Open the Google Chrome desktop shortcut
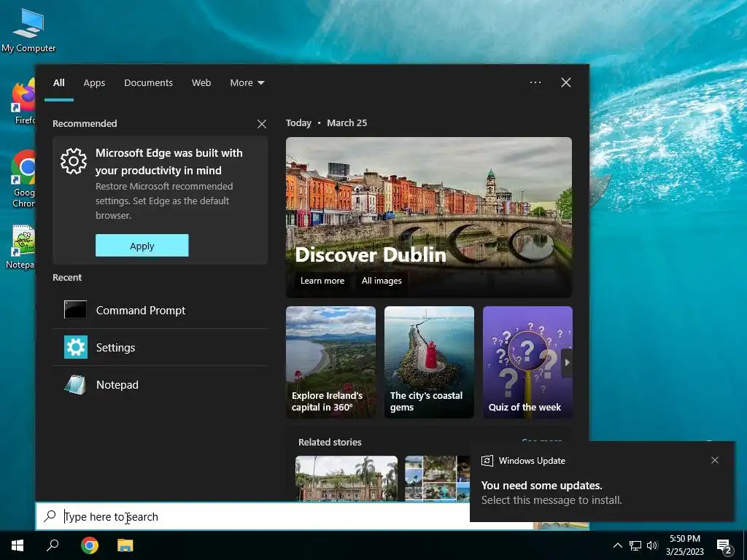Screen dimensions: 747x560 click(x=23, y=179)
